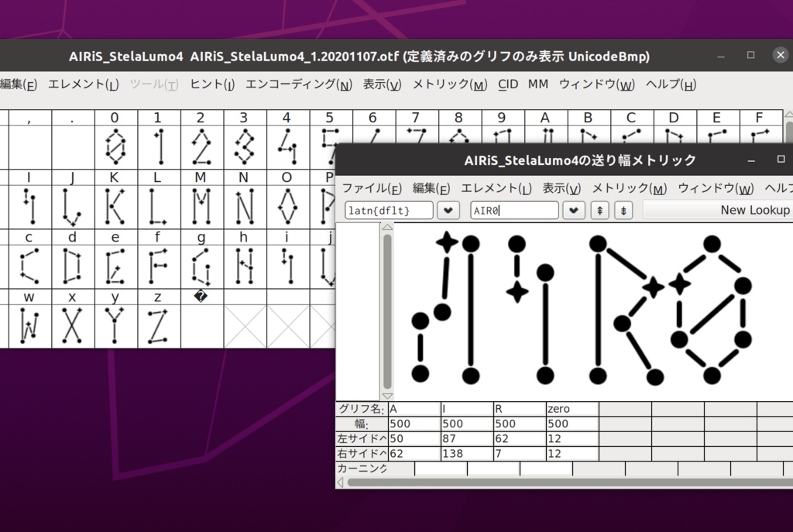This screenshot has height=532, width=793.
Task: Select glyph cell for lowercase f
Action: tap(159, 266)
